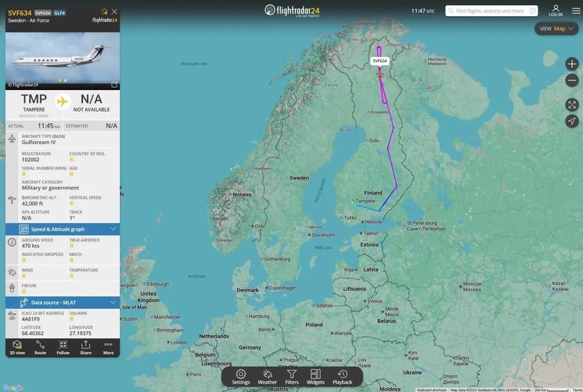This screenshot has width=583, height=392.
Task: Zoom in the map with plus button
Action: (x=572, y=64)
